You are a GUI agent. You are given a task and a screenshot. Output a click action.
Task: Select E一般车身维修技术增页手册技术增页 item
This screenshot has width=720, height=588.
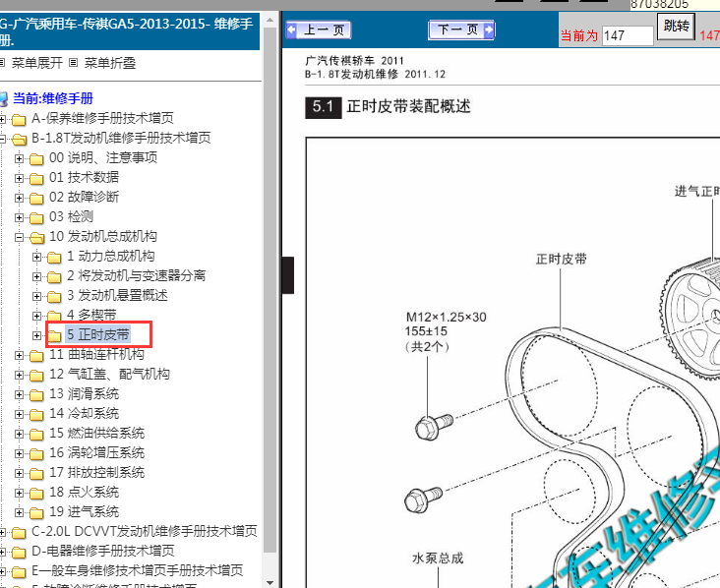[138, 570]
